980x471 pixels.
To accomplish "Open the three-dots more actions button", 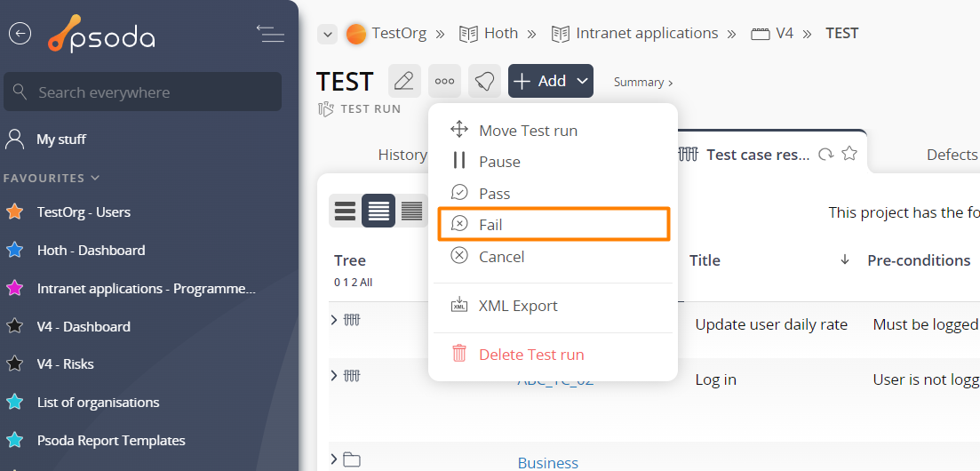I will tap(444, 81).
